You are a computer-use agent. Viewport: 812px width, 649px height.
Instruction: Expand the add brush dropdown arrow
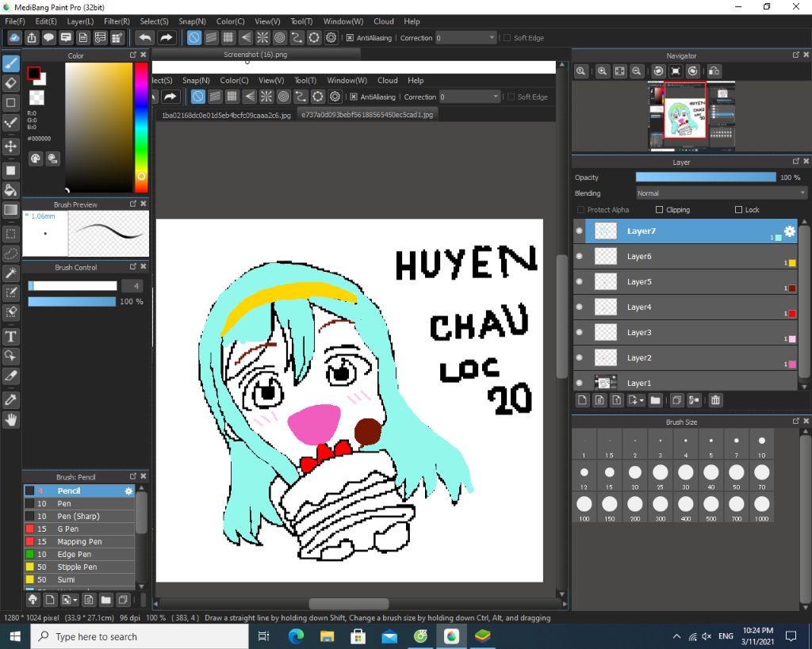(x=75, y=600)
